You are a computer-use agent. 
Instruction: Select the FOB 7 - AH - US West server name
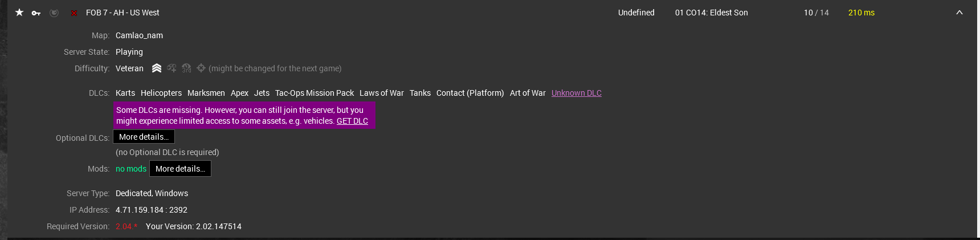[122, 13]
